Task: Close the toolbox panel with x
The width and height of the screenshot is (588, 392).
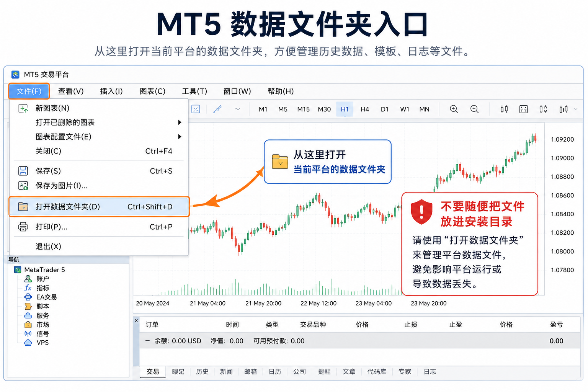Action: [136, 321]
